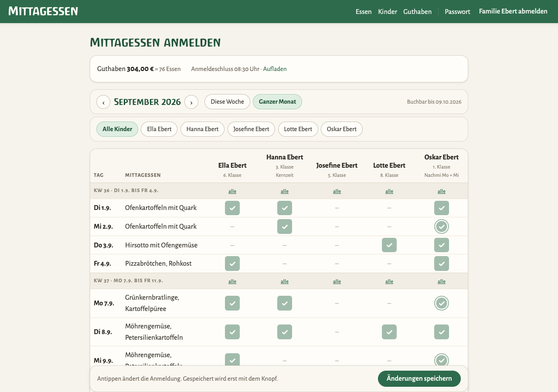
Task: Toggle Oskar Ebert's meal on Do 3.9.
Action: (x=442, y=245)
